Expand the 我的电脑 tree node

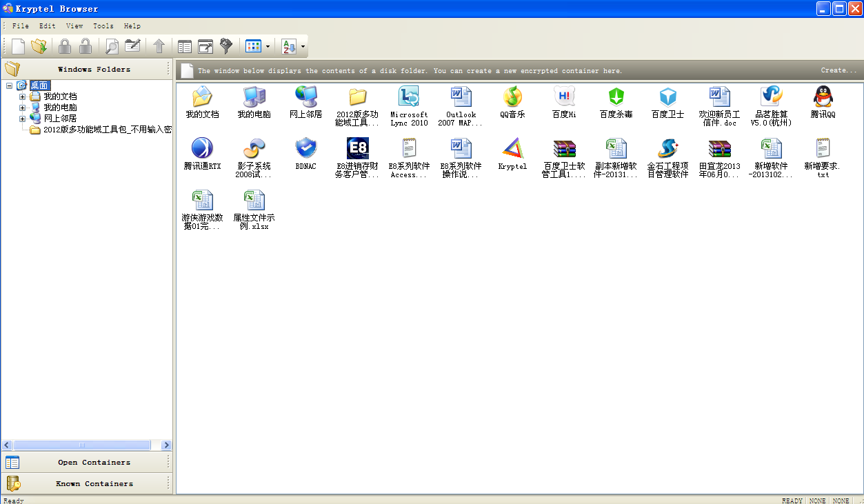22,108
